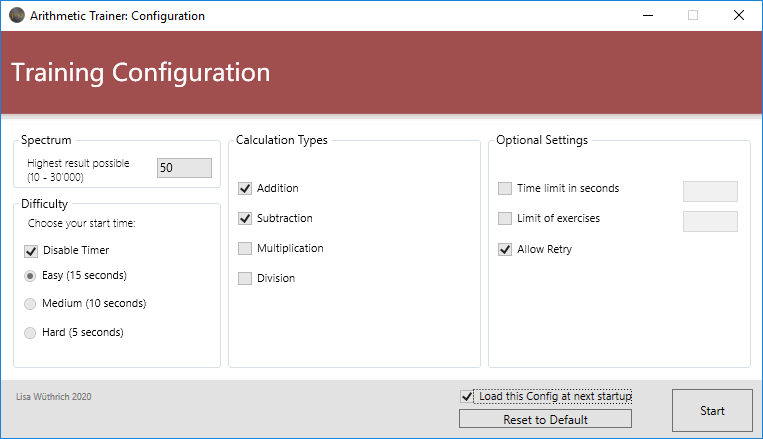Click the Highest result possible input field
This screenshot has height=439, width=763.
pyautogui.click(x=184, y=168)
